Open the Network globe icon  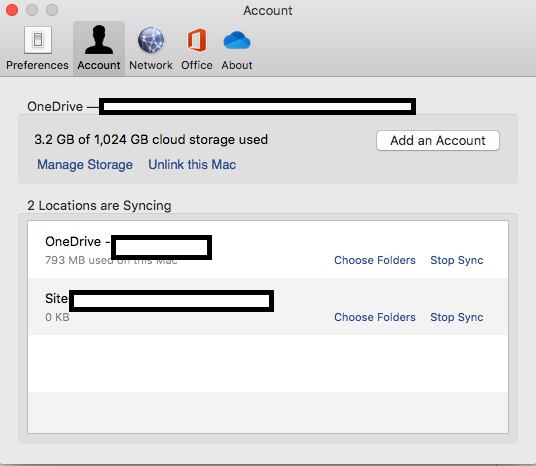[151, 40]
